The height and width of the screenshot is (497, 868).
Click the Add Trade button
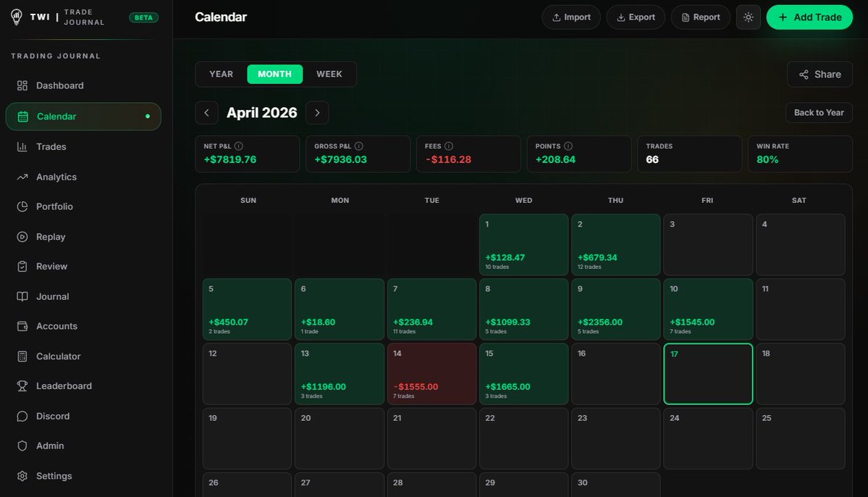[x=809, y=17]
